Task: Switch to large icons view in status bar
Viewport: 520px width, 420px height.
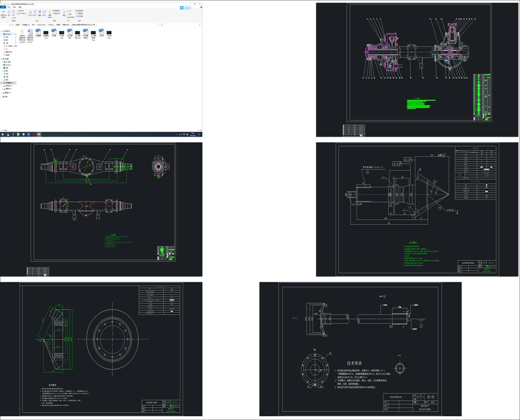Action: (201, 131)
